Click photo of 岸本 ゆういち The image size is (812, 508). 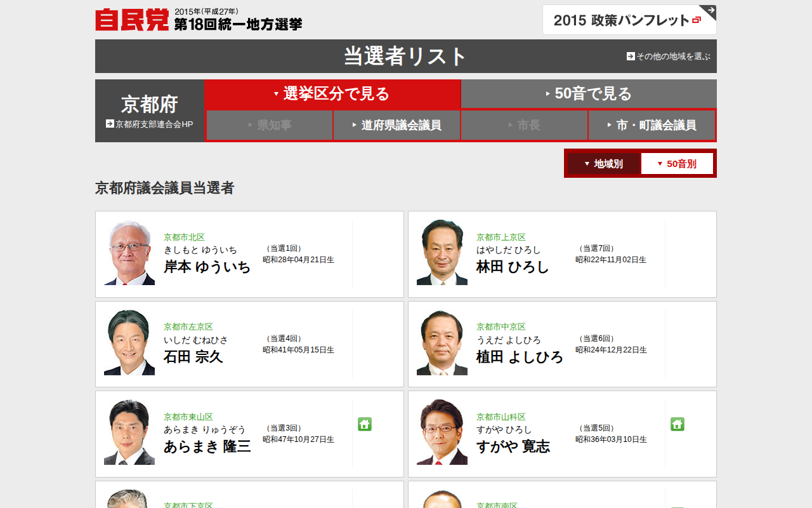pos(129,253)
